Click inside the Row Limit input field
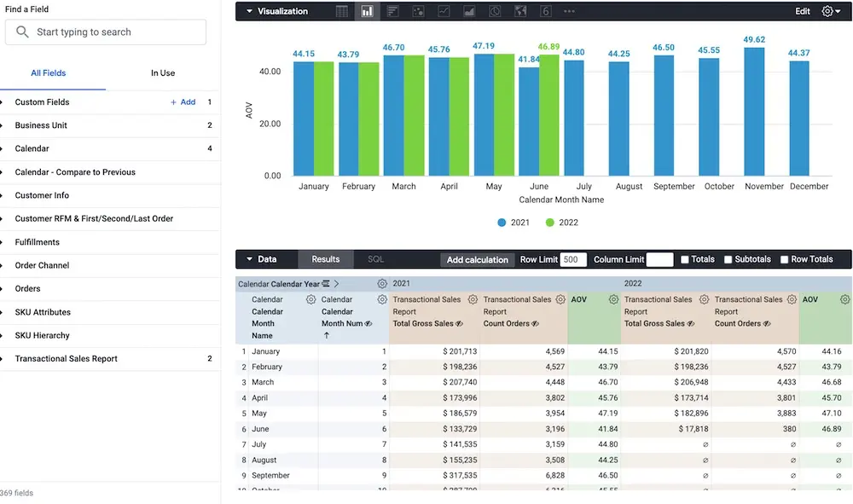This screenshot has height=504, width=853. [570, 259]
